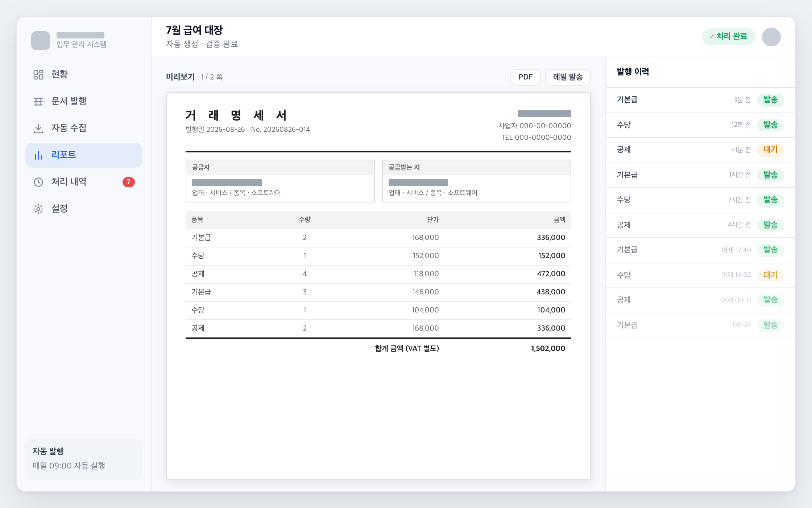The image size is (812, 508).
Task: Click the 자동 수집 download icon
Action: click(x=38, y=128)
